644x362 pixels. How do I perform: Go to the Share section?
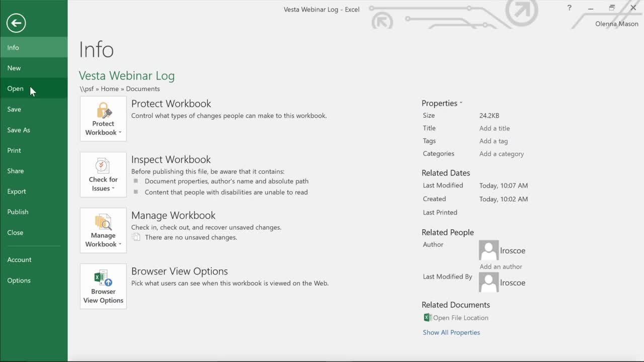34,171
